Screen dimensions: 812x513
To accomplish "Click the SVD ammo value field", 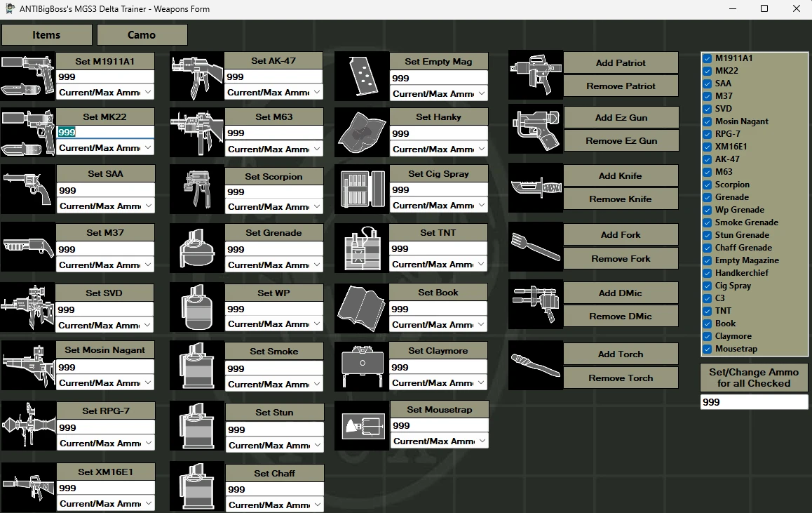I will pyautogui.click(x=105, y=309).
